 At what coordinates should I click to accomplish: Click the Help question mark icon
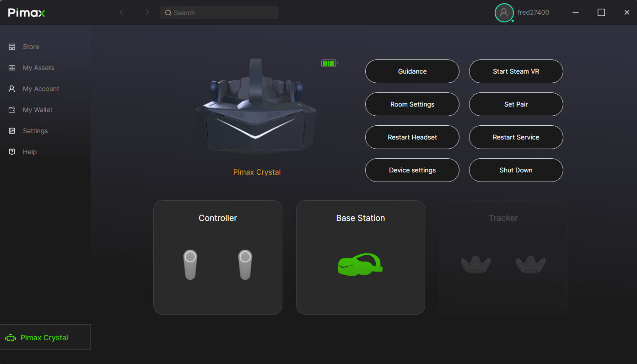[x=12, y=152]
